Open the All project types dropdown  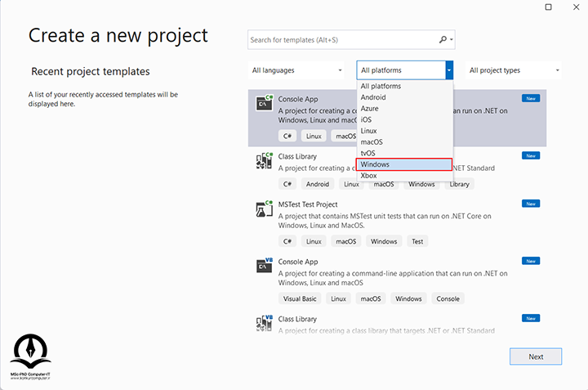(x=514, y=70)
